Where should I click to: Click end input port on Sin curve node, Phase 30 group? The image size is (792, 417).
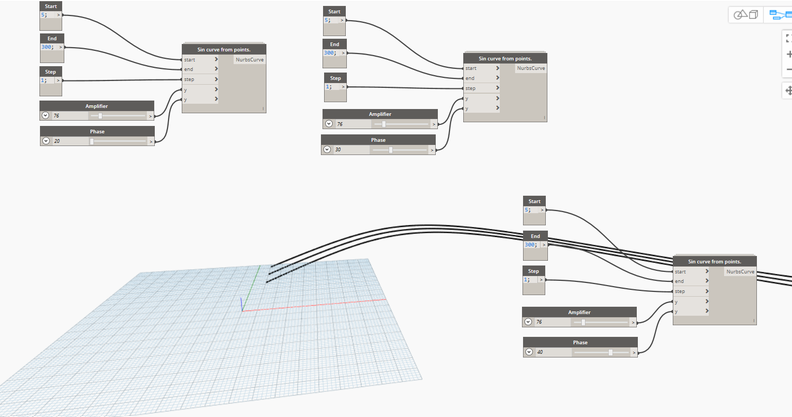[482, 78]
